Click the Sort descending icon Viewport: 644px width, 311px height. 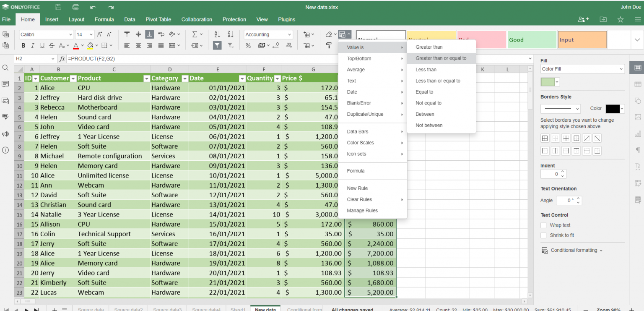(x=230, y=34)
